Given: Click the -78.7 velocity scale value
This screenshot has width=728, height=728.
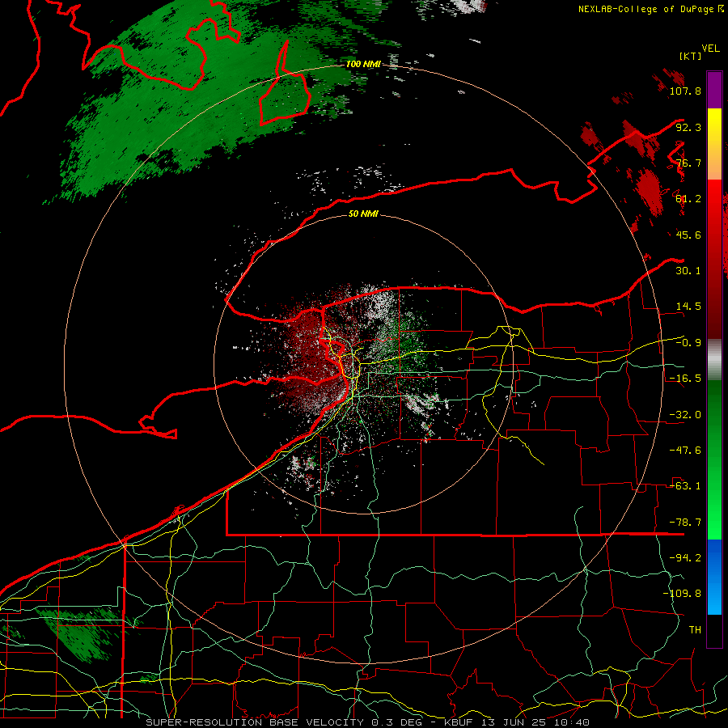Looking at the screenshot, I should click(x=685, y=523).
